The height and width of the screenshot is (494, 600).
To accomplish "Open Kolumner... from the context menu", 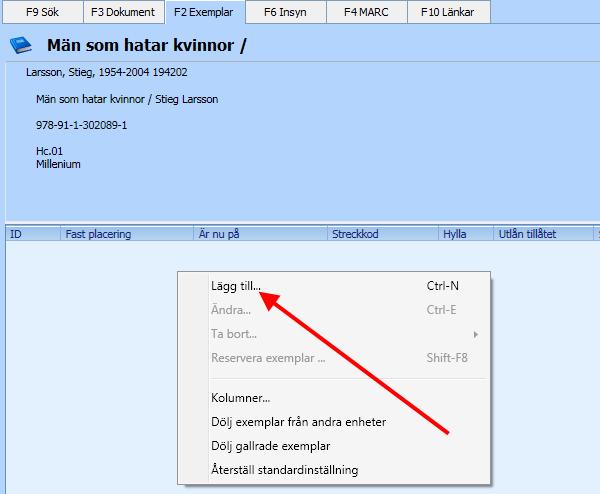I will click(x=334, y=398).
